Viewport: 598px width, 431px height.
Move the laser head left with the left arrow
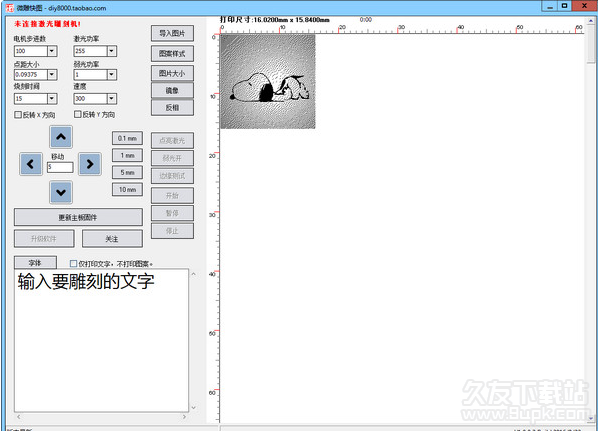tap(31, 164)
